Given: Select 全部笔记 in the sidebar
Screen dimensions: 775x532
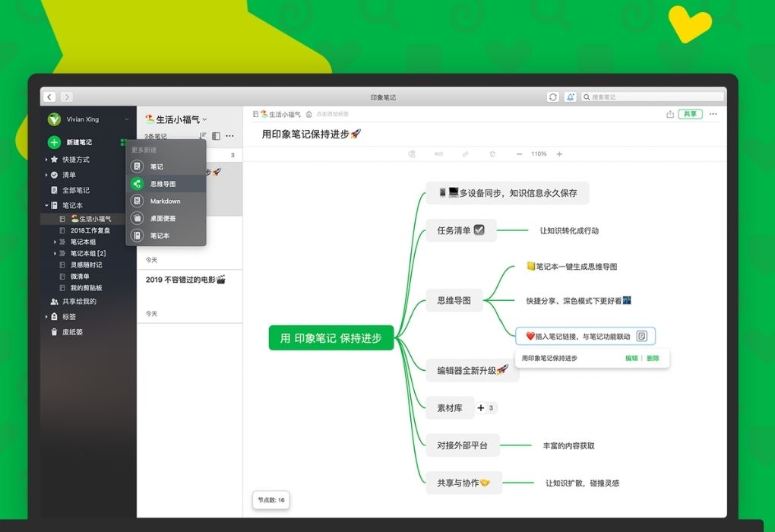Looking at the screenshot, I should point(71,190).
